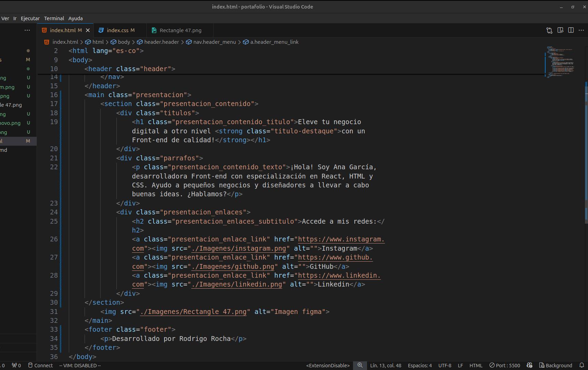
Task: Open ./Imagenes/instagram.png src link
Action: [x=238, y=249]
